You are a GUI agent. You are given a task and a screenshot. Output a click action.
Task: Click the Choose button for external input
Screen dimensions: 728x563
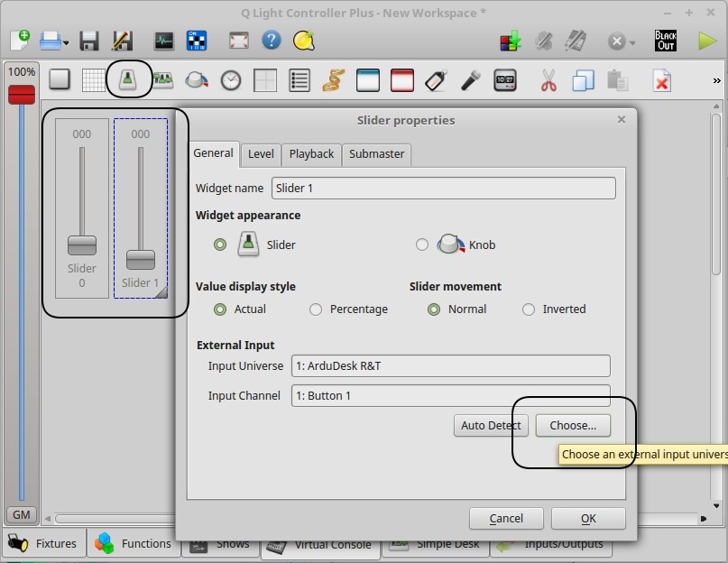pos(573,425)
